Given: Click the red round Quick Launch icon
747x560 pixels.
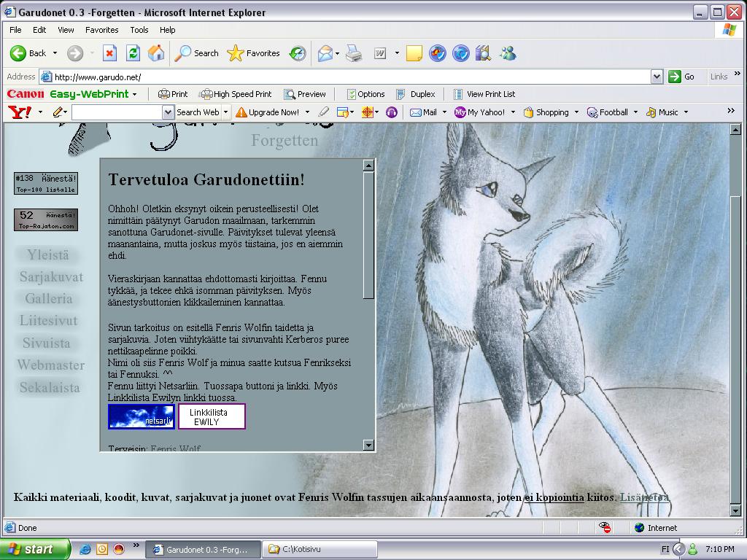Looking at the screenshot, I should (x=119, y=549).
